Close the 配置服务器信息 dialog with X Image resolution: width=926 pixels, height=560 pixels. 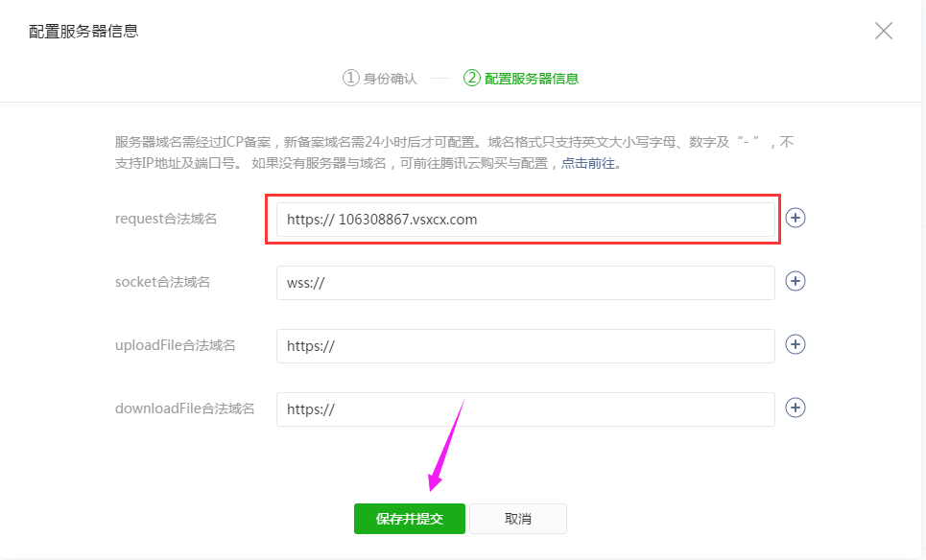[x=883, y=31]
